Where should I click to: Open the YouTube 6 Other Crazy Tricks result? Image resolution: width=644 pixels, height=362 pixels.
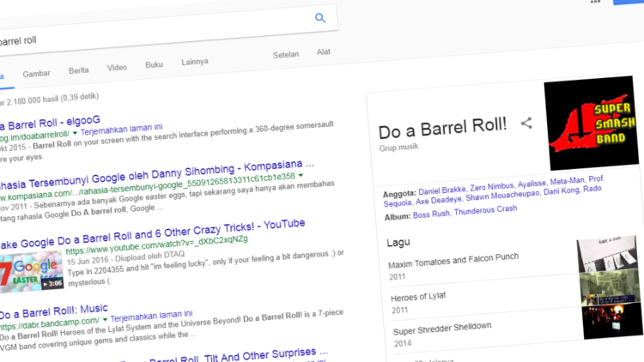pyautogui.click(x=152, y=234)
